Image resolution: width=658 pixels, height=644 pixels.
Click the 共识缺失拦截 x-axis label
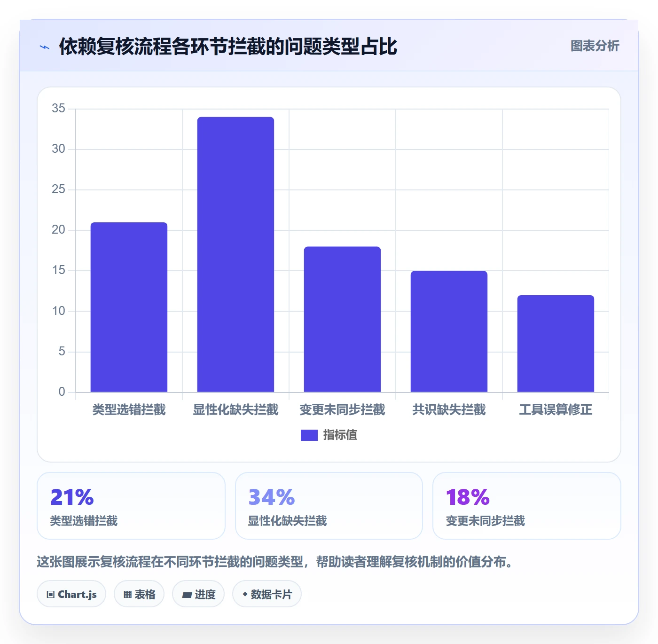click(449, 410)
